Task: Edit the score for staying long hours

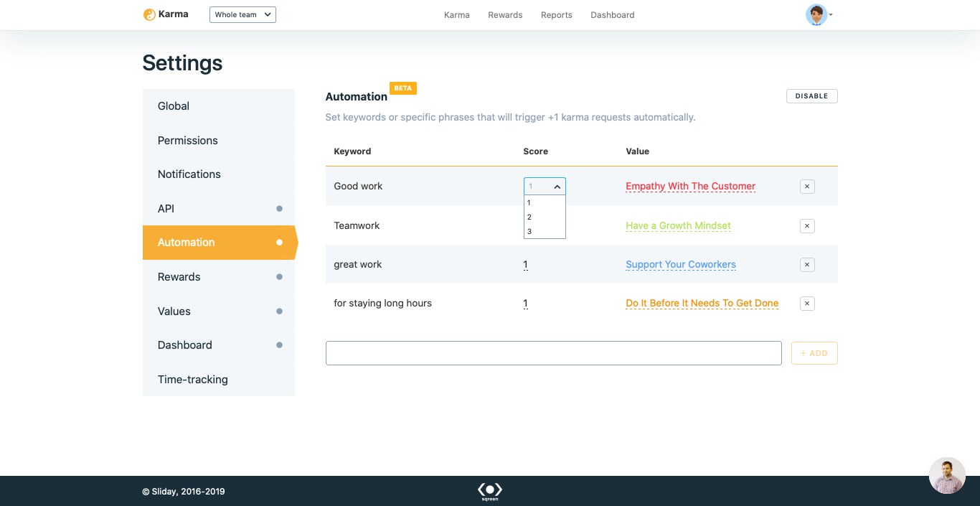Action: [526, 304]
